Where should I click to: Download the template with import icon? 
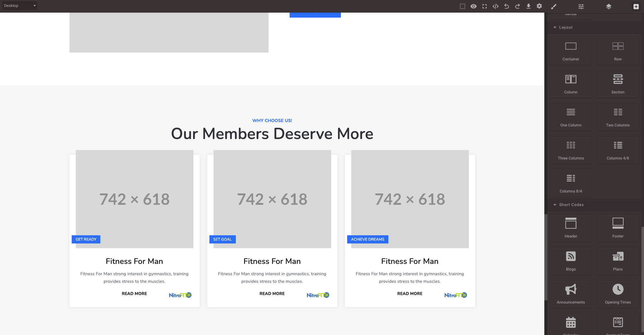click(x=529, y=6)
